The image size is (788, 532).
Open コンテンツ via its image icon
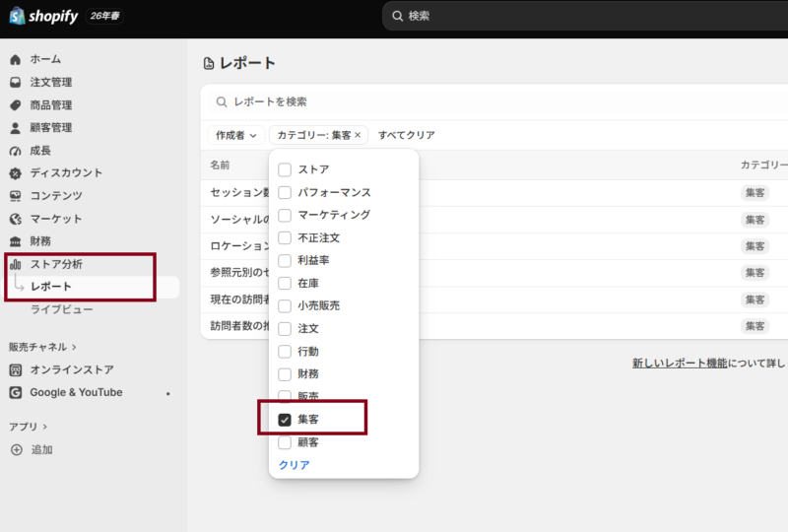(x=16, y=196)
